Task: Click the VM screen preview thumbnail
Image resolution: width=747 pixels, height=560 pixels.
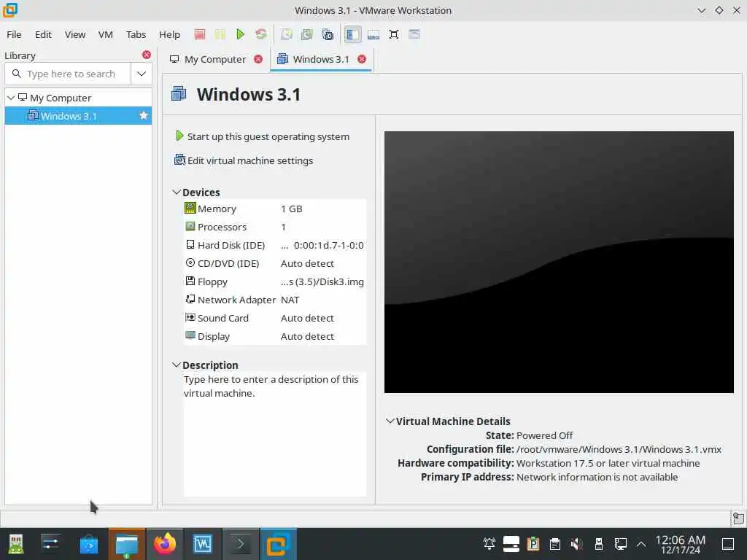Action: point(559,262)
